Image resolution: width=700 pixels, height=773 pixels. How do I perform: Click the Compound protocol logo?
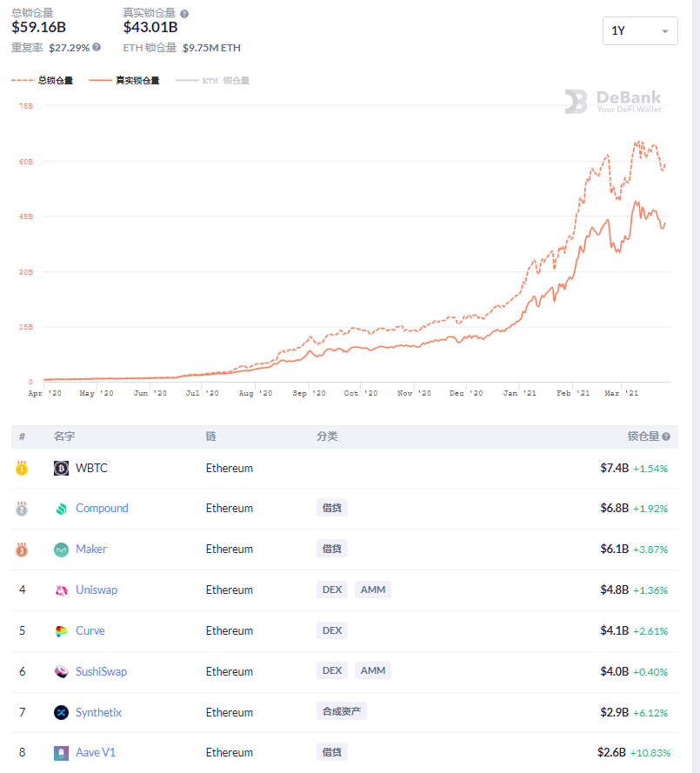[x=61, y=509]
